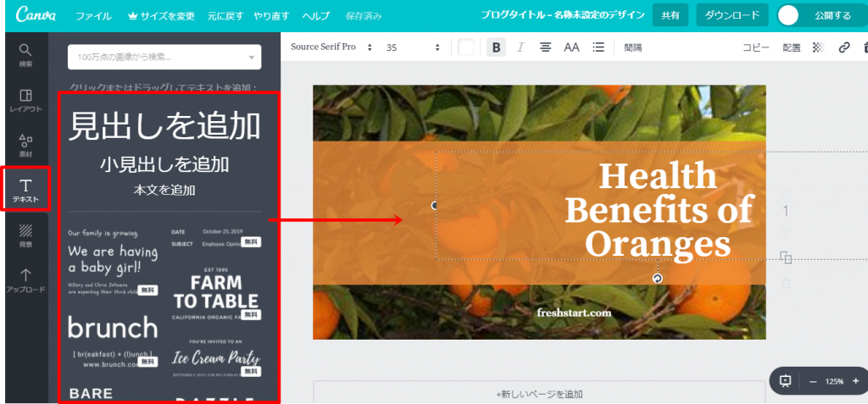Open the アップロード sidebar panel
The height and width of the screenshot is (404, 868).
point(25,280)
